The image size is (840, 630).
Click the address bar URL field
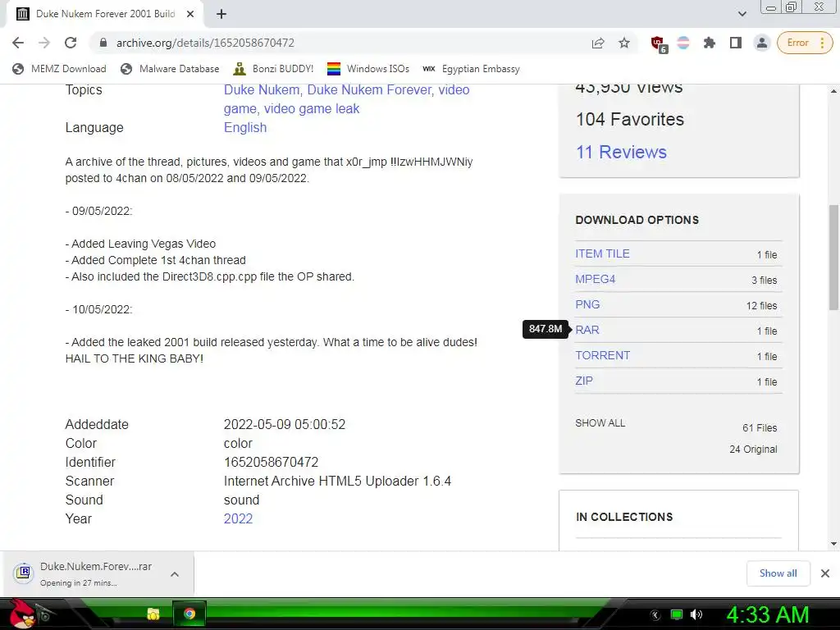(x=343, y=43)
